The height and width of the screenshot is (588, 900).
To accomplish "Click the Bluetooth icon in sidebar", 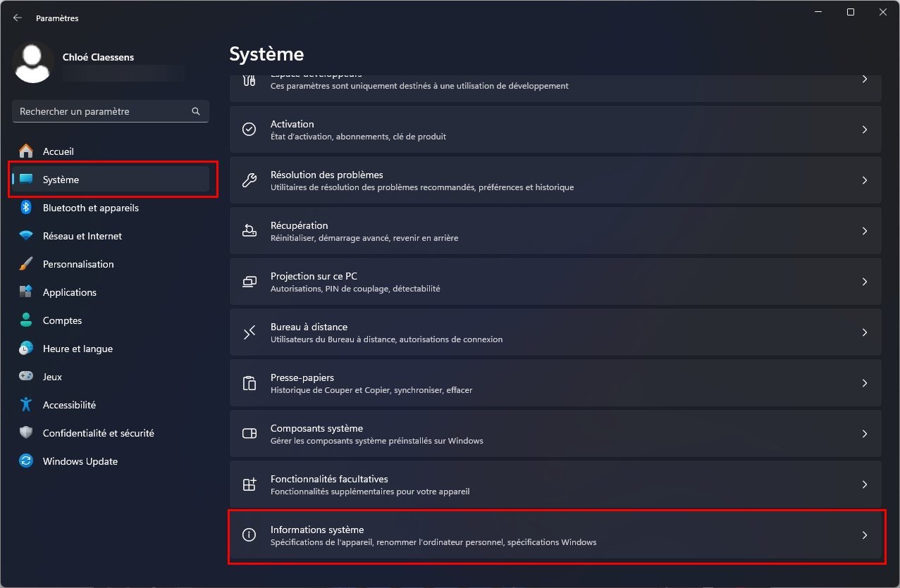I will tap(26, 208).
